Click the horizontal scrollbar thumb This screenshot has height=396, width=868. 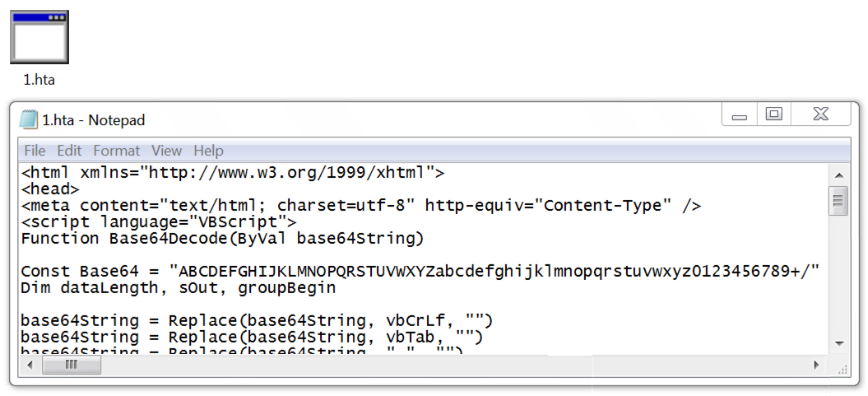[72, 365]
